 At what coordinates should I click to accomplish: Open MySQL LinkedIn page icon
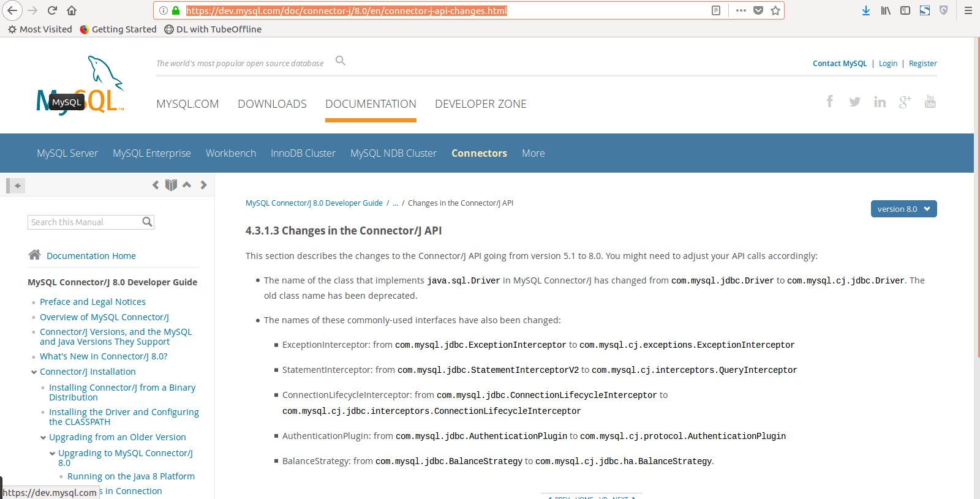(x=880, y=102)
